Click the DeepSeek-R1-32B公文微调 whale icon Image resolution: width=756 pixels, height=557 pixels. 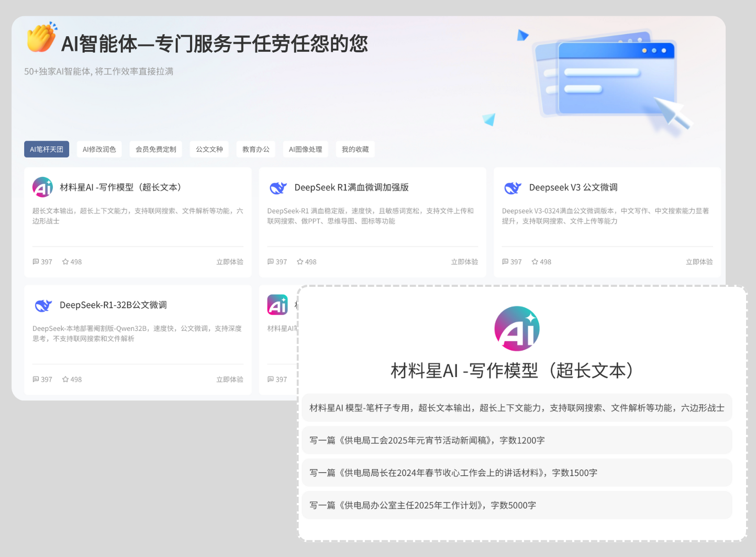click(x=43, y=305)
